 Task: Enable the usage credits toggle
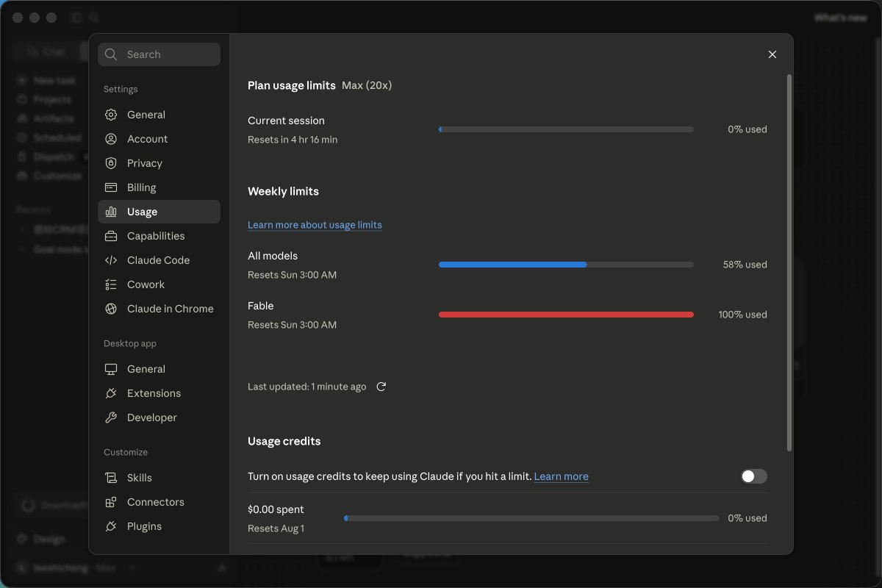point(753,476)
